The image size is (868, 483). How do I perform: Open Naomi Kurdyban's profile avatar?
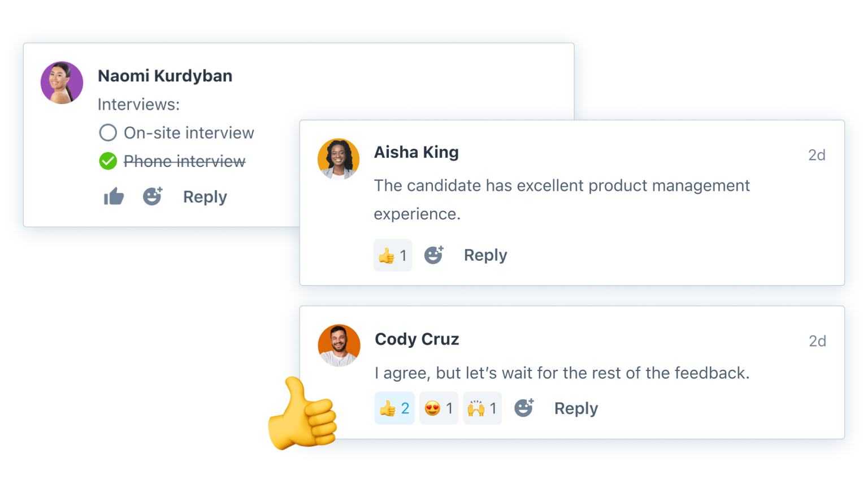[x=62, y=83]
